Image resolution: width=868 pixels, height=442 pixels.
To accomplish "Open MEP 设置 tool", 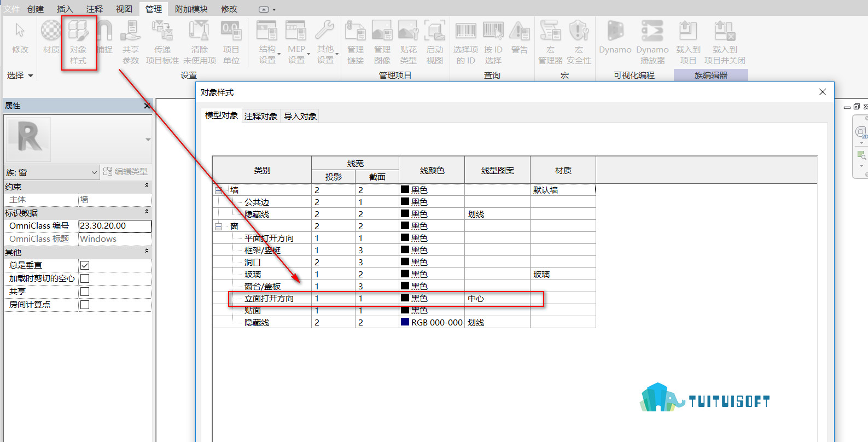I will coord(297,43).
